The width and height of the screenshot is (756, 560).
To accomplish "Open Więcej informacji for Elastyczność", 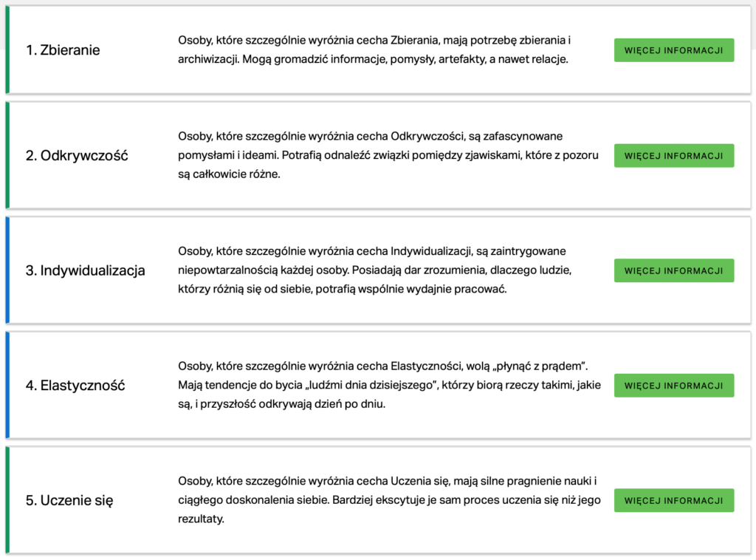I will pos(673,386).
